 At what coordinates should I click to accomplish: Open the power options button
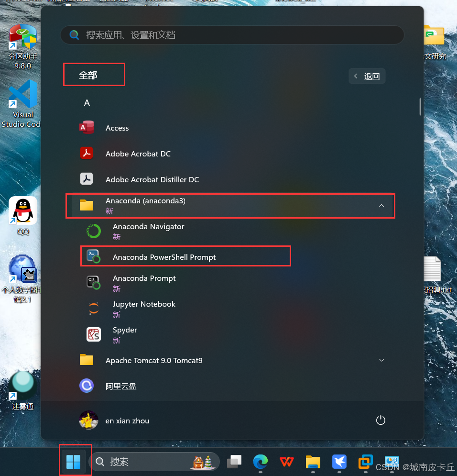(381, 421)
